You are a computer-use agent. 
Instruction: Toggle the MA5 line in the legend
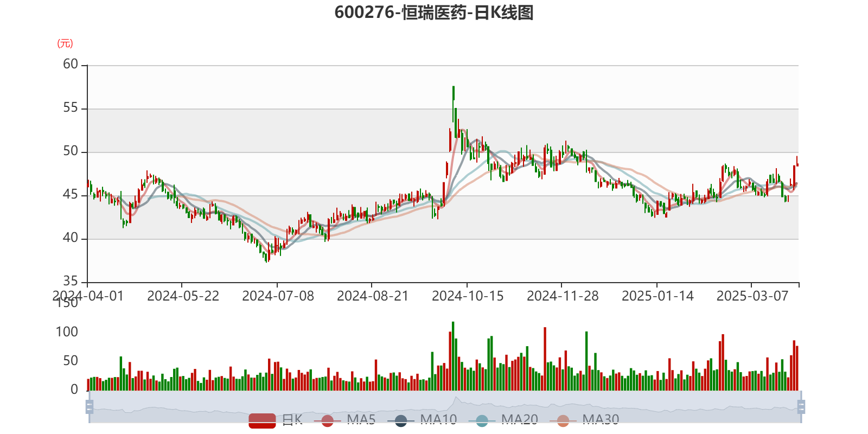[x=344, y=420]
